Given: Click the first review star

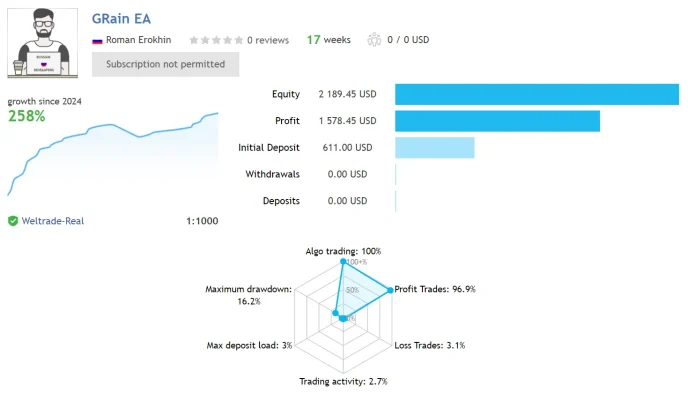Looking at the screenshot, I should (x=194, y=40).
